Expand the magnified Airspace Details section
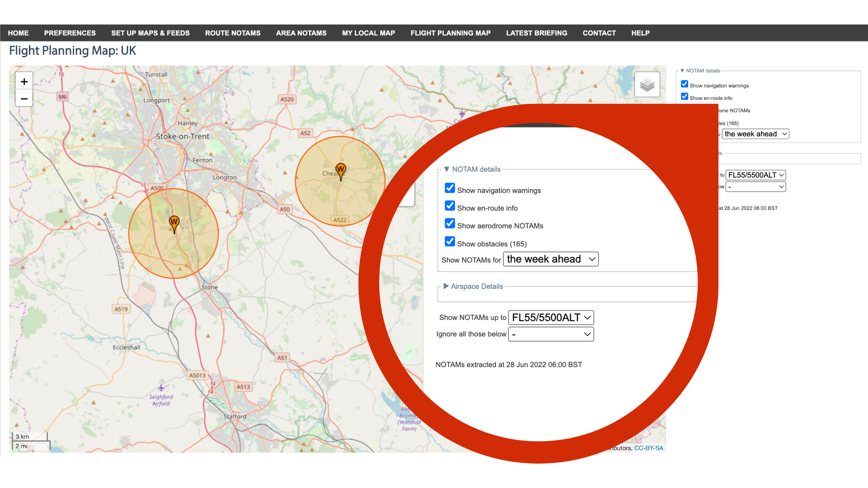 477,287
